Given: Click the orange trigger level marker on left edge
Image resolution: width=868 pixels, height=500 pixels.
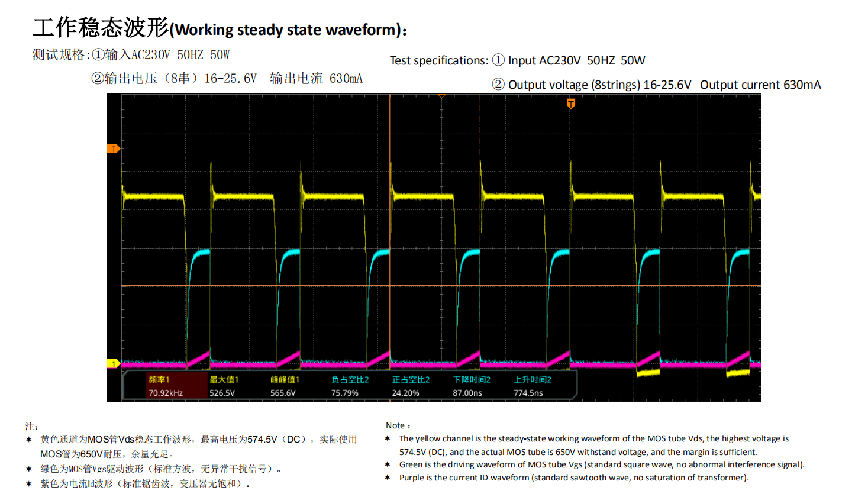Looking at the screenshot, I should click(x=113, y=149).
